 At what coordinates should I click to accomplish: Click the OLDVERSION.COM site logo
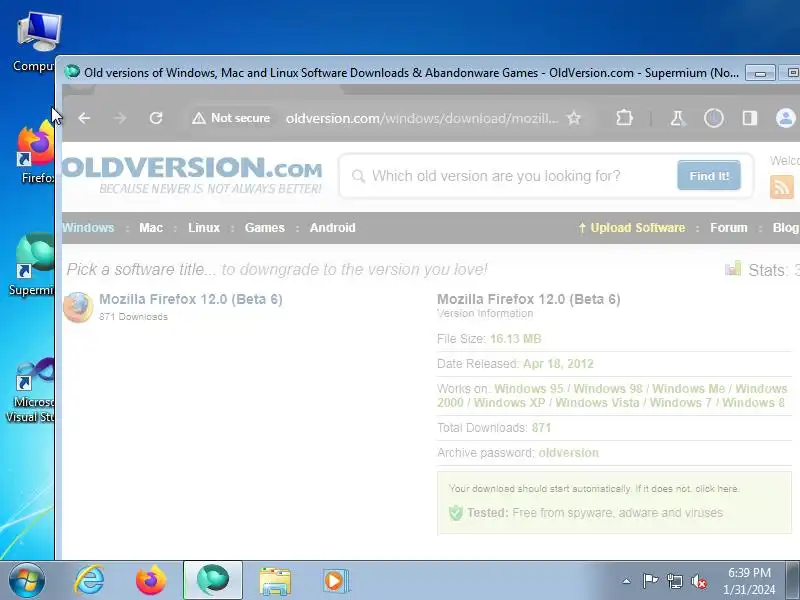click(x=192, y=174)
